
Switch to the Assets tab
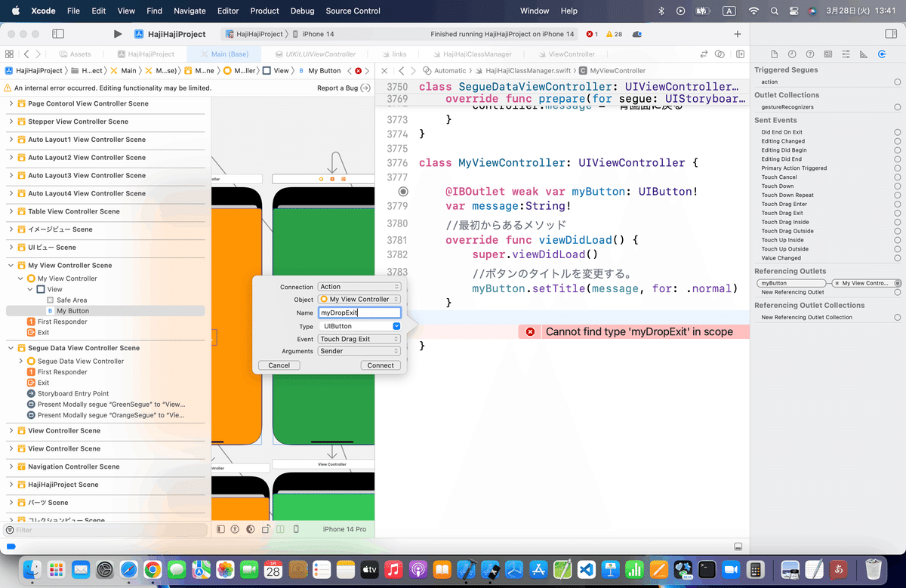(x=74, y=54)
